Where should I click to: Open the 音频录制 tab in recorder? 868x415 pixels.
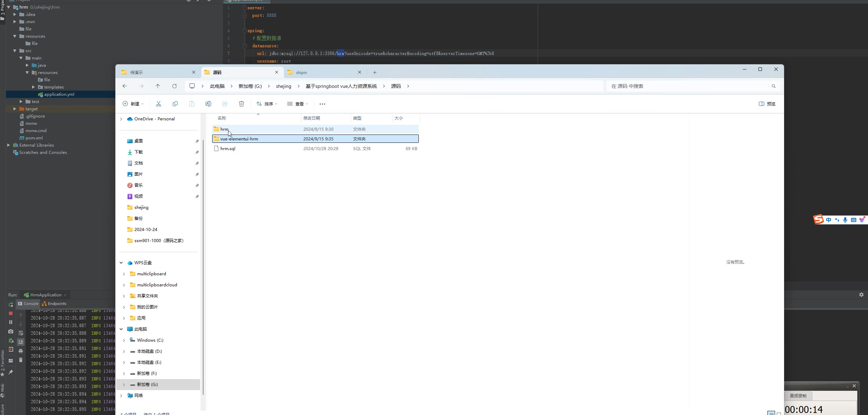click(798, 396)
